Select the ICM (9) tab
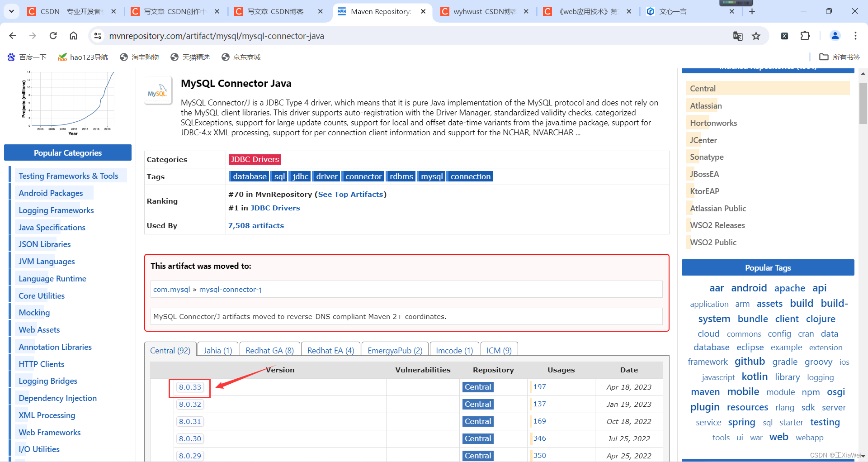 pos(499,350)
